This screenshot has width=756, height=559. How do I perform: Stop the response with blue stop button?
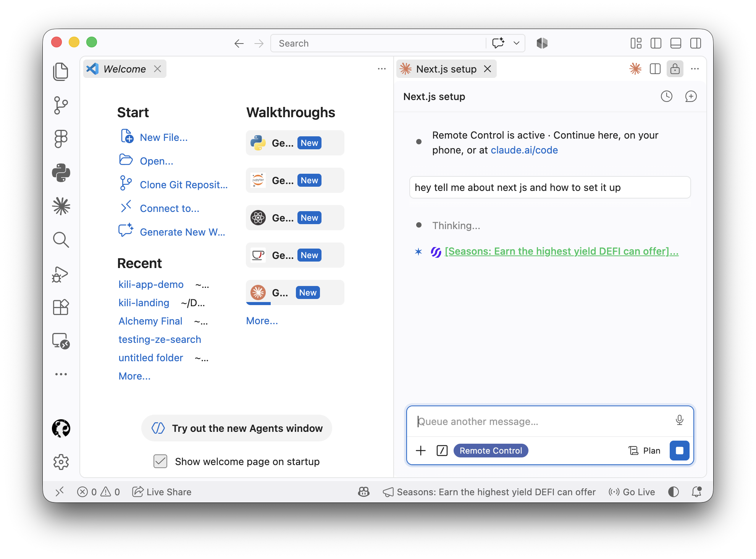pyautogui.click(x=680, y=451)
